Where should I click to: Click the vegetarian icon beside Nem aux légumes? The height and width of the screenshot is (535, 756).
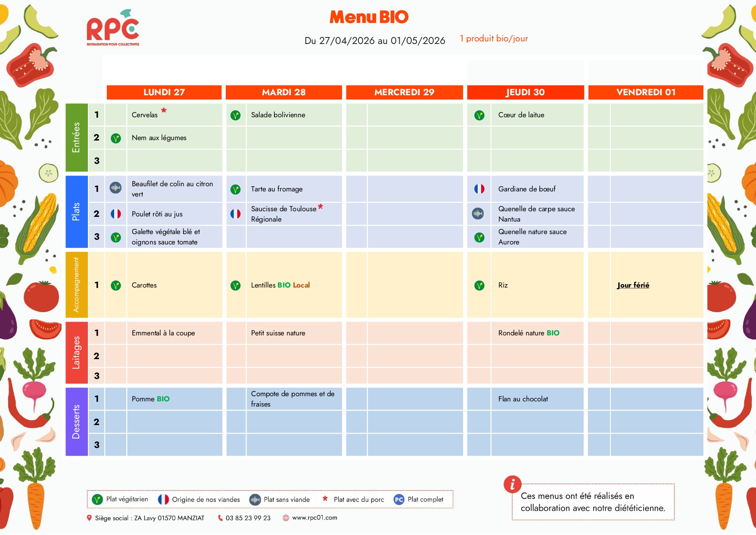116,138
